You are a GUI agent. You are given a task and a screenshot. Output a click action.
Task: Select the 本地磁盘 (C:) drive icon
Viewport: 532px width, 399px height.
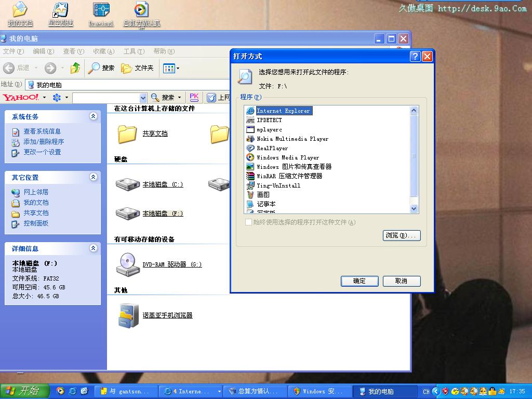[x=128, y=184]
